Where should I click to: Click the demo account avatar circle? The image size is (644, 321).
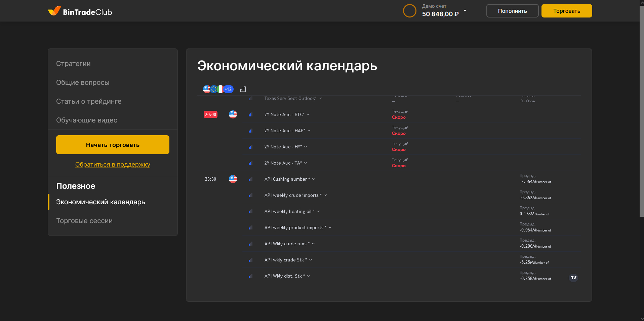point(409,11)
